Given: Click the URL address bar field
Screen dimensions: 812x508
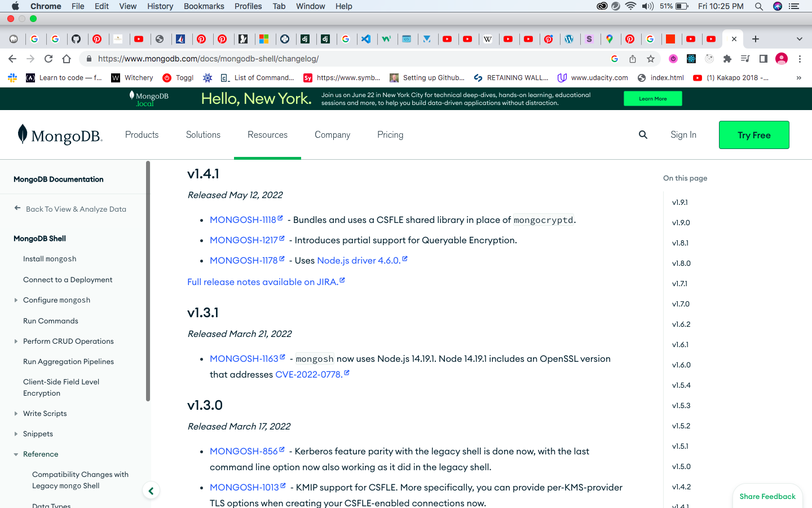Looking at the screenshot, I should click(338, 59).
